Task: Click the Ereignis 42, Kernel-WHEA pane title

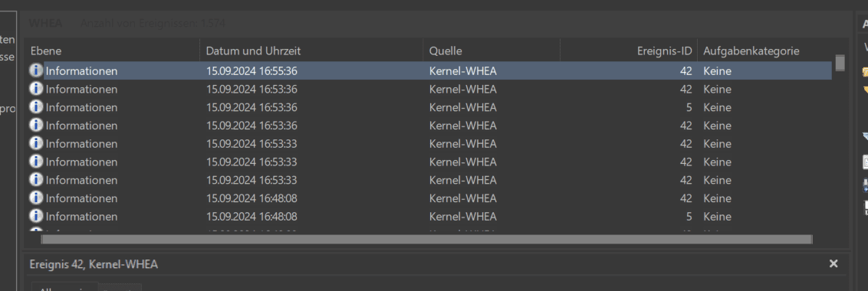Action: pos(94,264)
